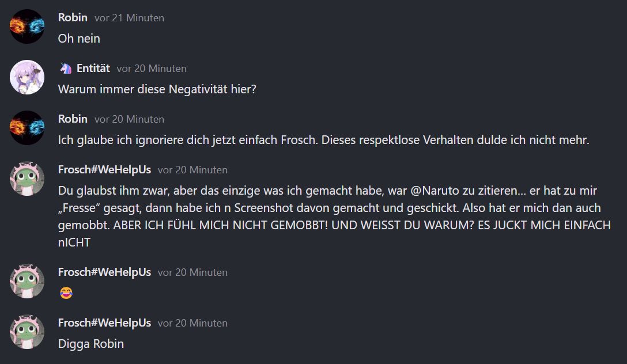The image size is (627, 364).
Task: Click Frosch's avatar beside "Digga Robin"
Action: [27, 332]
